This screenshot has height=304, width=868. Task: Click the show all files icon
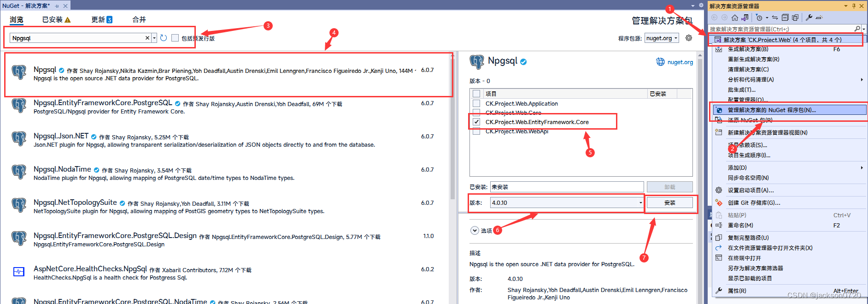(x=795, y=18)
